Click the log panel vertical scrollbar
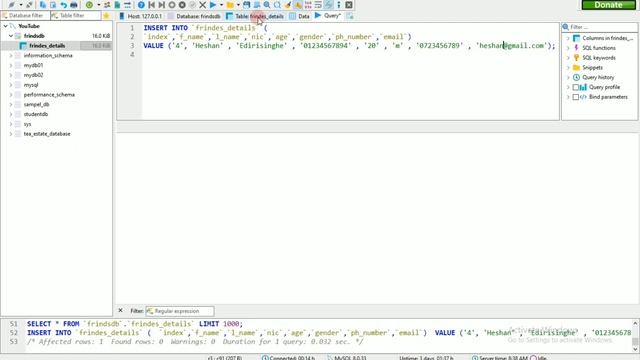The width and height of the screenshot is (640, 360). pyautogui.click(x=635, y=337)
